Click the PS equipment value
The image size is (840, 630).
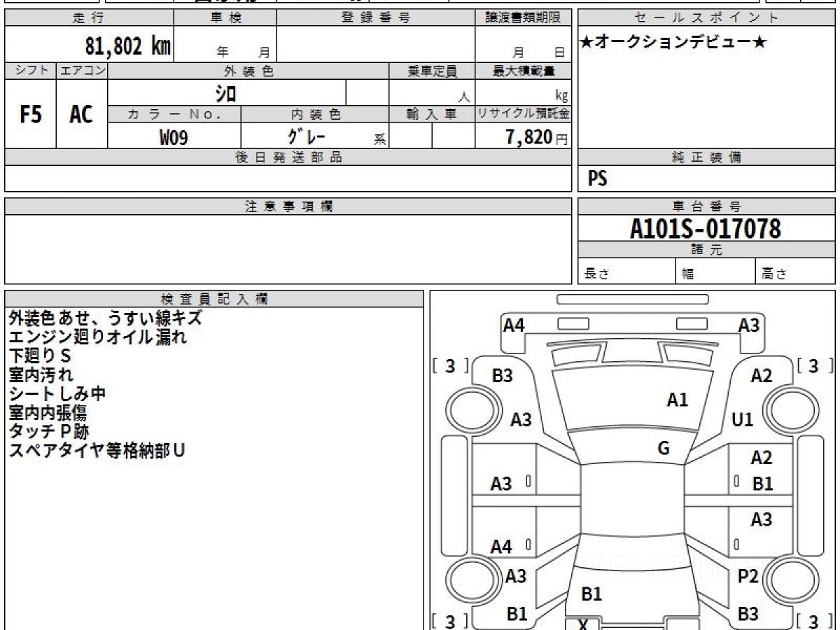pyautogui.click(x=598, y=179)
